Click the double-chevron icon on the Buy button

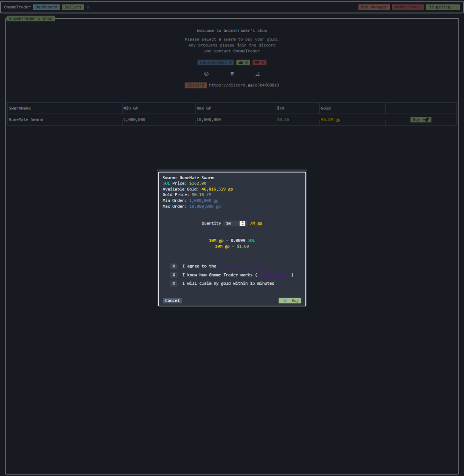click(x=284, y=300)
